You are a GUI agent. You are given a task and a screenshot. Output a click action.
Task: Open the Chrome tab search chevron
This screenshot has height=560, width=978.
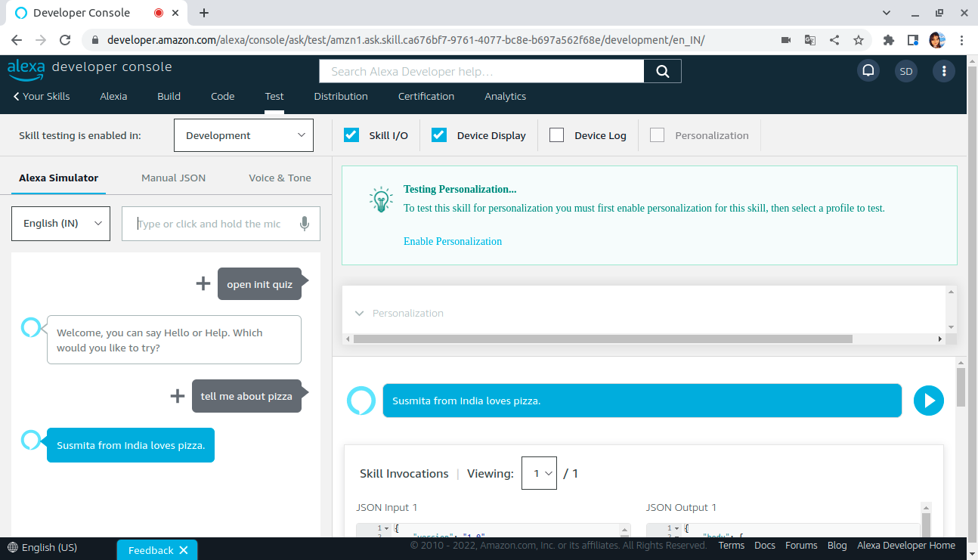tap(887, 13)
